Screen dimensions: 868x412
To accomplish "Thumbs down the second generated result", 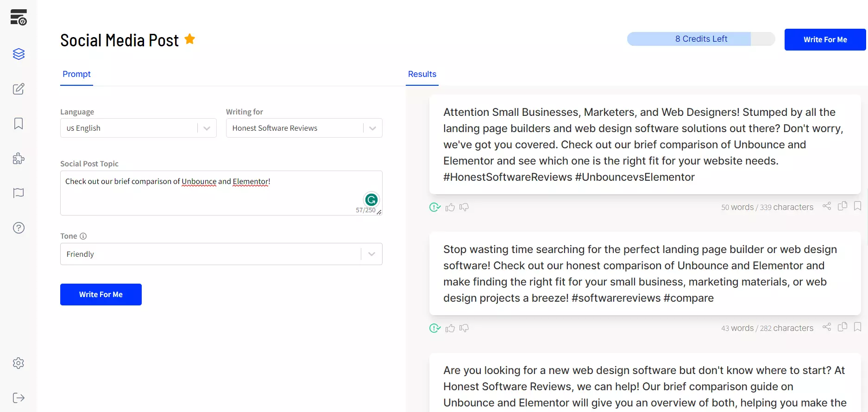I will coord(464,328).
